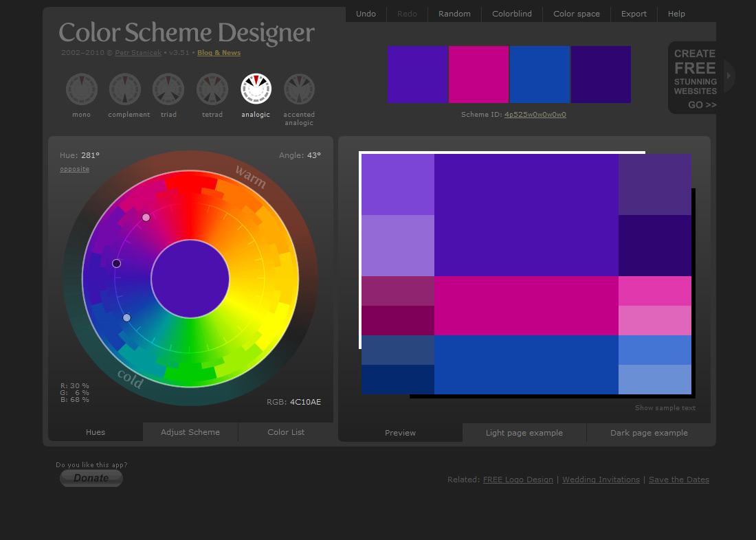756x540 pixels.
Task: Open the Light page example tab
Action: (524, 433)
